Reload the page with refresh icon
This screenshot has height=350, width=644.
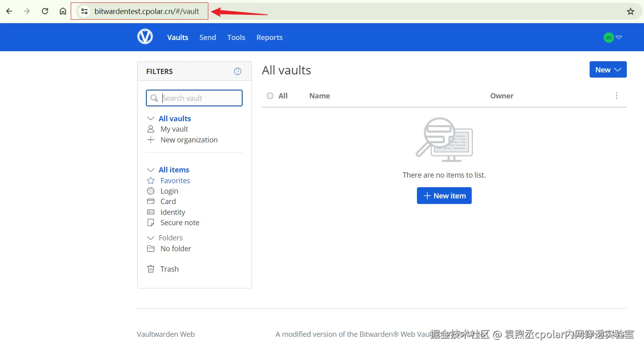(45, 11)
